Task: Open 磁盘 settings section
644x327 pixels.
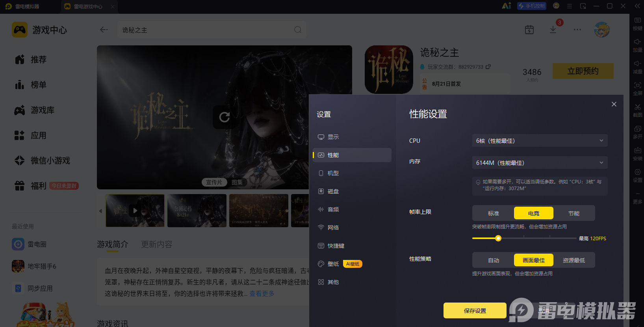Action: 352,191
